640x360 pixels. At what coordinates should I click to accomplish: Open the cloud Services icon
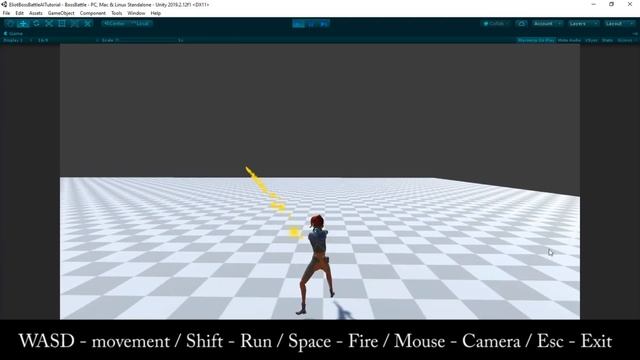tap(522, 24)
